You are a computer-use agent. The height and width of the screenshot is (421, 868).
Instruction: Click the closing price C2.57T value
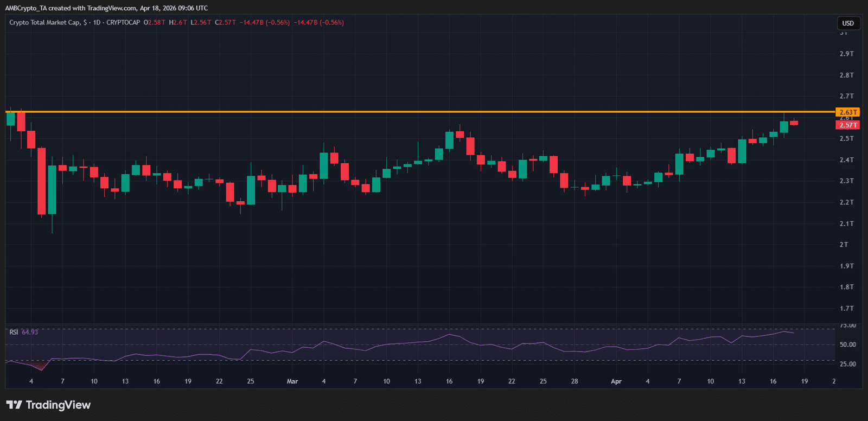point(226,23)
